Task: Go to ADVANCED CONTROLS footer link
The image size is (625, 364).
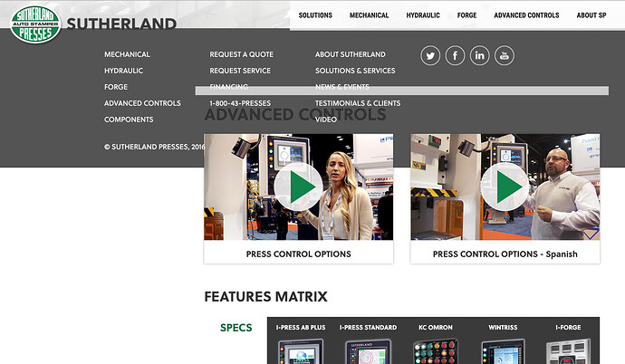Action: tap(142, 103)
